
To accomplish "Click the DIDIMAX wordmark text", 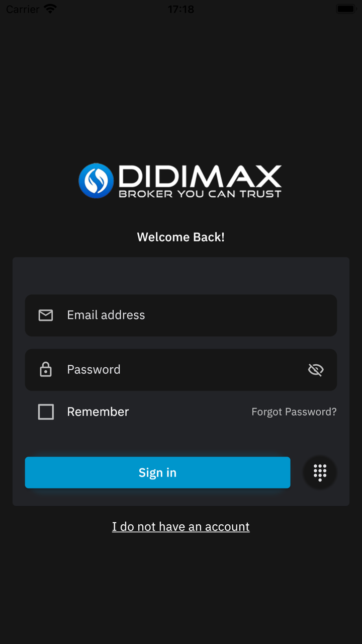I will (x=200, y=176).
